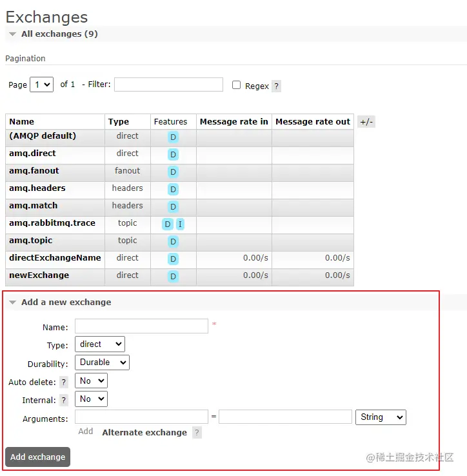Image resolution: width=467 pixels, height=476 pixels.
Task: Open the amq.match exchange
Action: point(34,206)
